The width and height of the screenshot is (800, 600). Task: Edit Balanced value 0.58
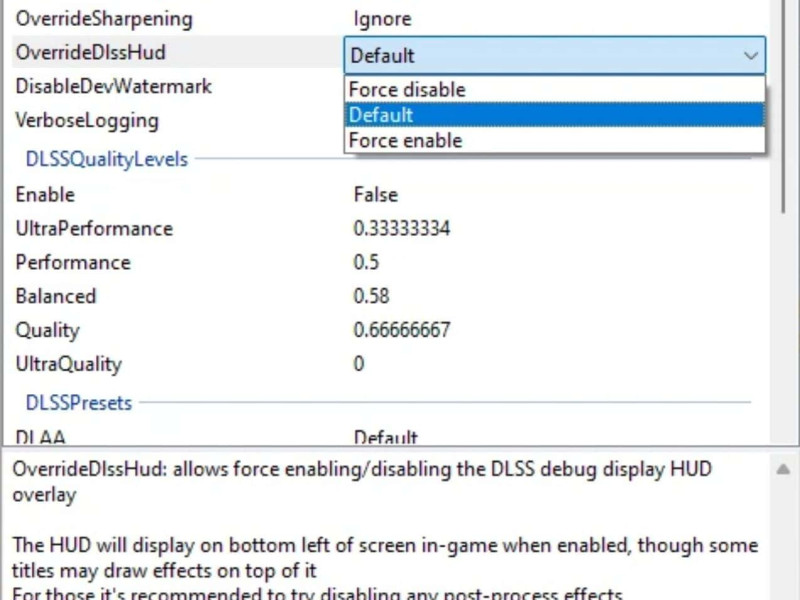point(371,296)
